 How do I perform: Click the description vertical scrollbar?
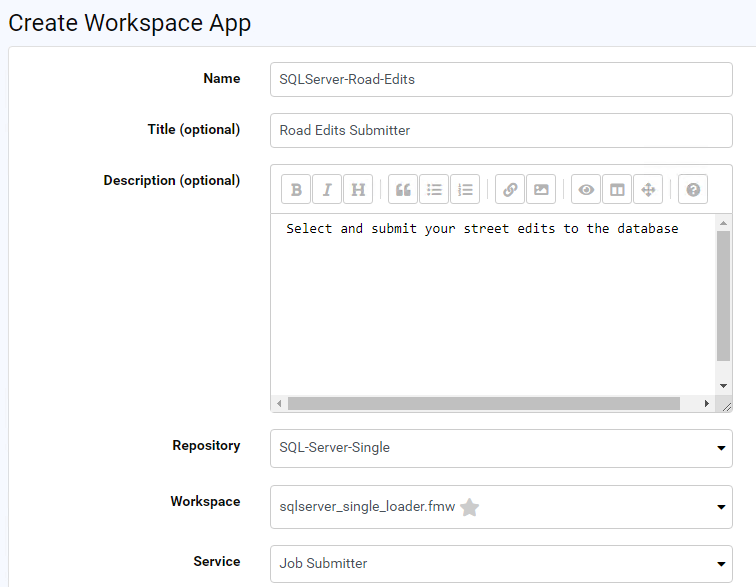[723, 295]
